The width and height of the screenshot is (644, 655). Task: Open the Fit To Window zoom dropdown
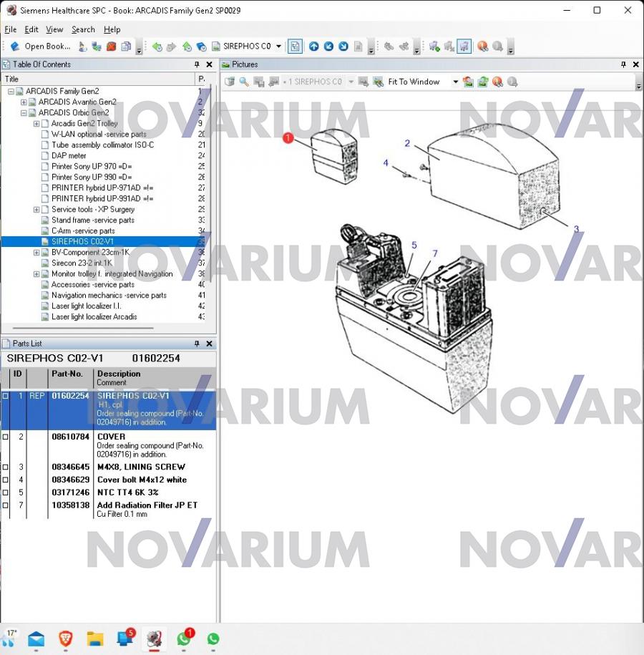(x=455, y=82)
